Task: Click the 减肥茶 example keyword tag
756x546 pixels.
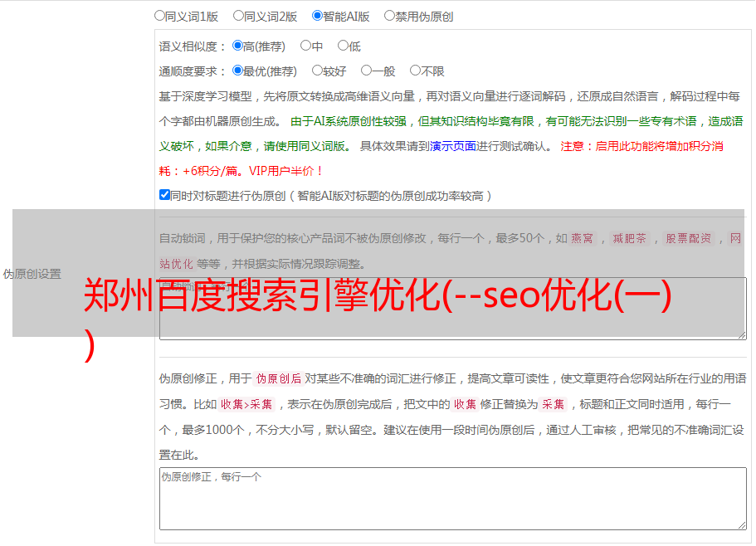Action: [x=630, y=238]
